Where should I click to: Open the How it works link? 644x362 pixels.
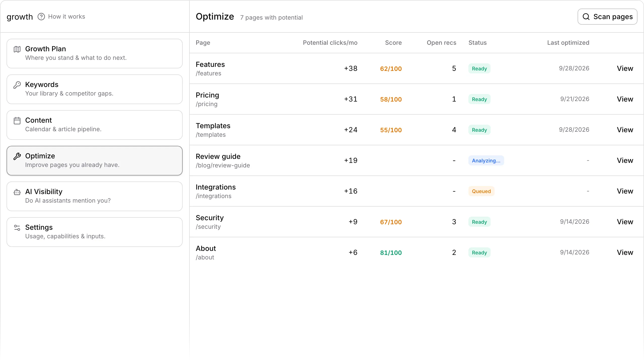pos(66,17)
